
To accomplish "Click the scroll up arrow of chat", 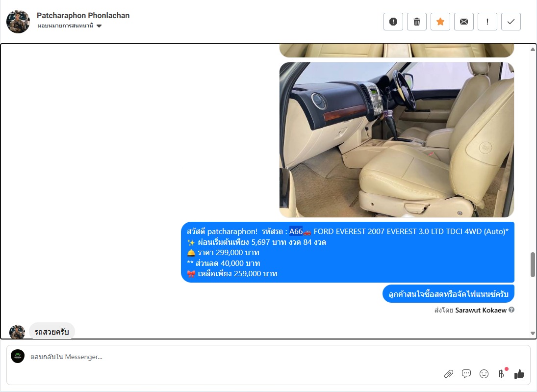I will (533, 50).
